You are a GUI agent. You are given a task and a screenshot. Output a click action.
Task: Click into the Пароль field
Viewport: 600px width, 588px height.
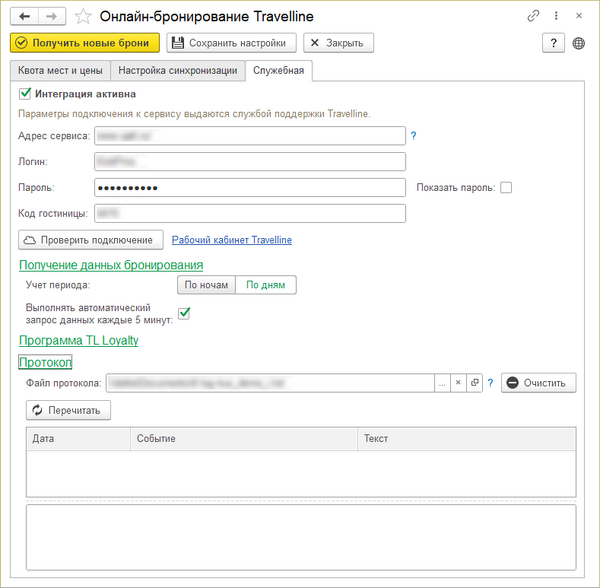pos(250,188)
